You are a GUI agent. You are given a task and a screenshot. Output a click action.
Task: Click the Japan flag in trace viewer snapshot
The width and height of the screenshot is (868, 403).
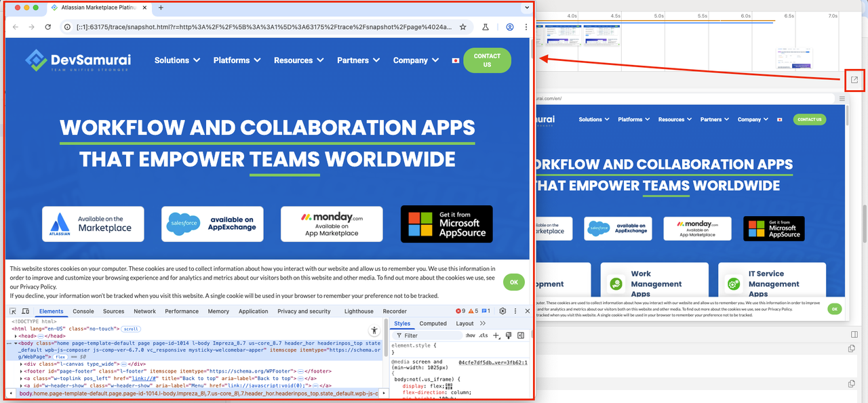tap(780, 119)
